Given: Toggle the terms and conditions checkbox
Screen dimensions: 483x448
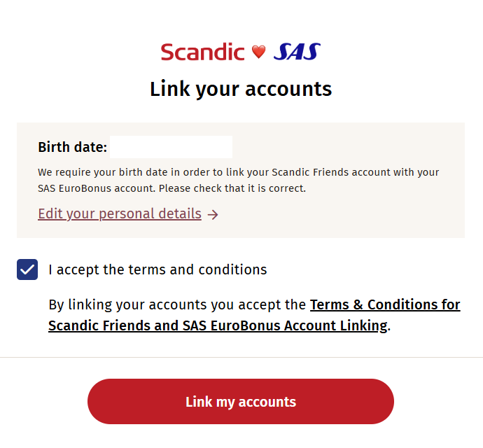Looking at the screenshot, I should tap(27, 269).
